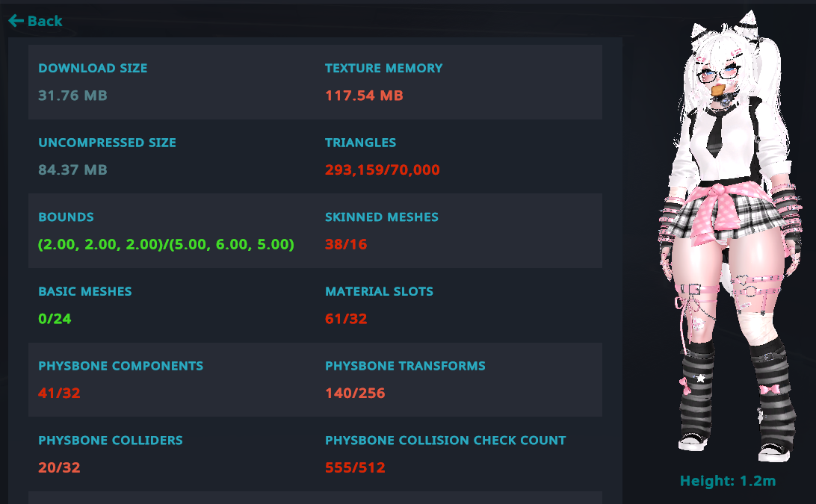Click the Bounds label
This screenshot has width=816, height=504.
pyautogui.click(x=66, y=217)
